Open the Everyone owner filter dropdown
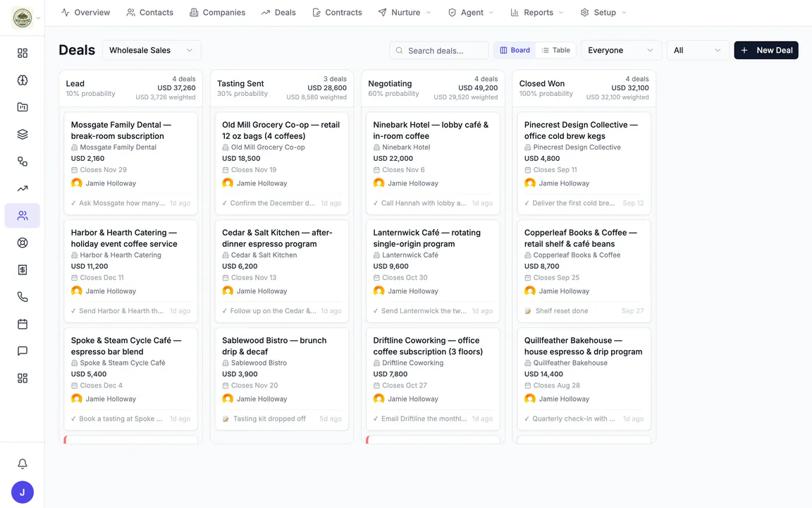812x508 pixels. tap(620, 50)
